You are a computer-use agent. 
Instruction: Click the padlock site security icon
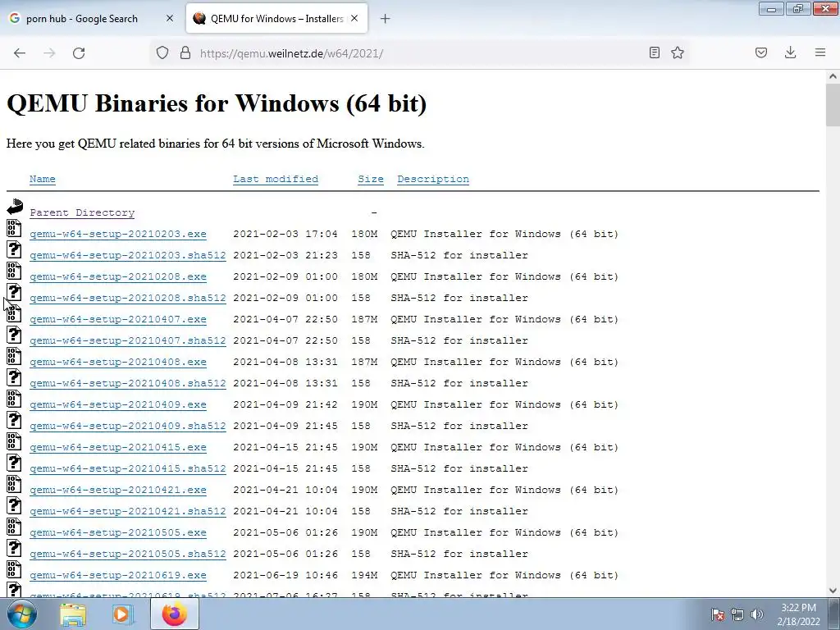(185, 52)
